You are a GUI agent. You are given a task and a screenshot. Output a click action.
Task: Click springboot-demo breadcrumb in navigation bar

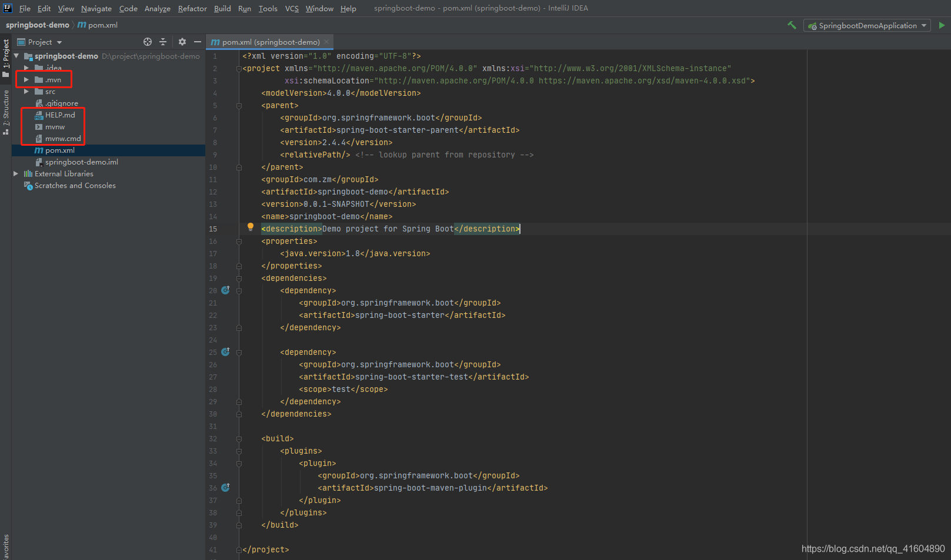pos(38,25)
